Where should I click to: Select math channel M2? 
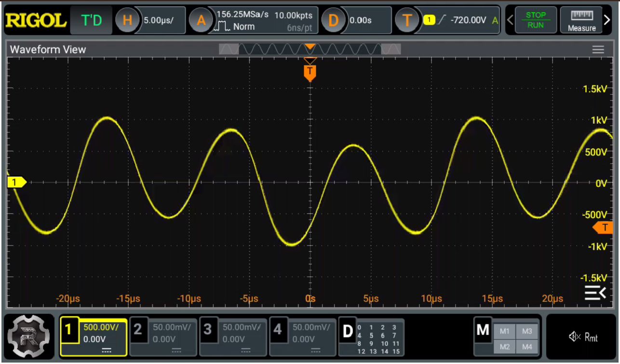tap(504, 347)
